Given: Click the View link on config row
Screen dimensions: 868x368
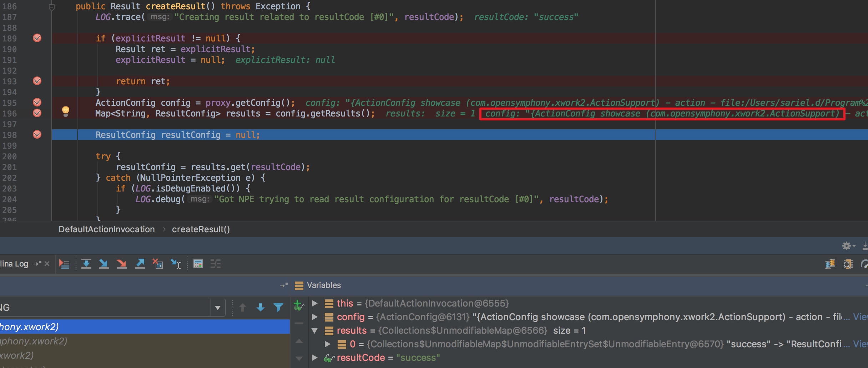Looking at the screenshot, I should 860,317.
